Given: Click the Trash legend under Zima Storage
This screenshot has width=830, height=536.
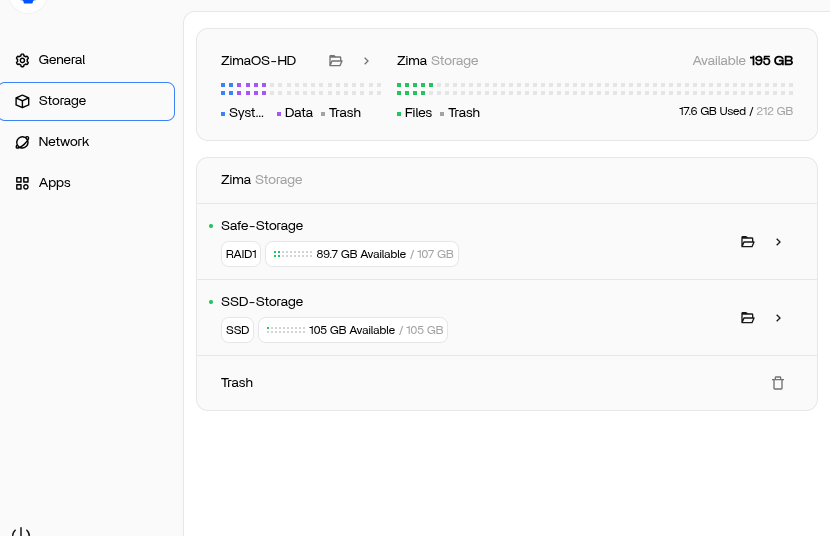Looking at the screenshot, I should (x=460, y=113).
